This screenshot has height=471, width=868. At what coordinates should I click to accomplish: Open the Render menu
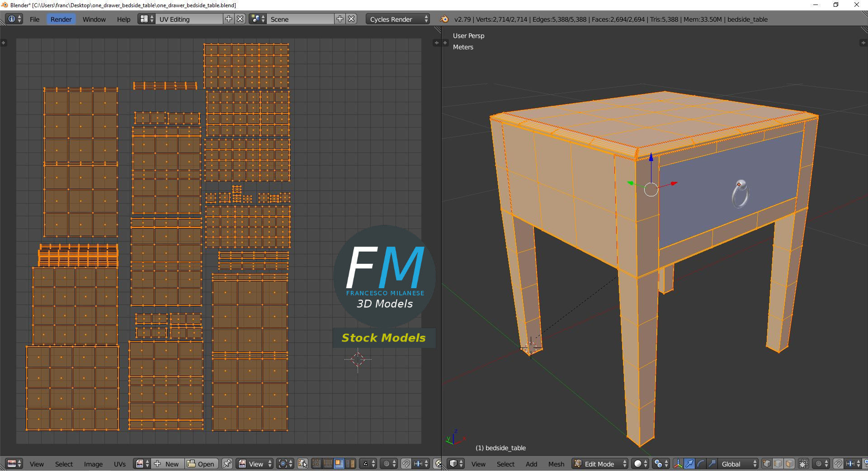[x=61, y=19]
